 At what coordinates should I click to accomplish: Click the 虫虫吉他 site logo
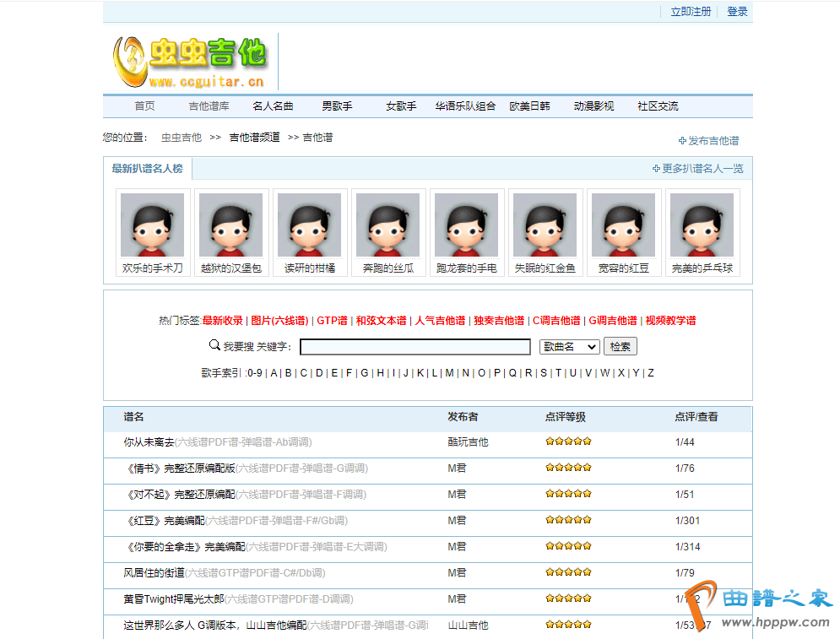(190, 61)
